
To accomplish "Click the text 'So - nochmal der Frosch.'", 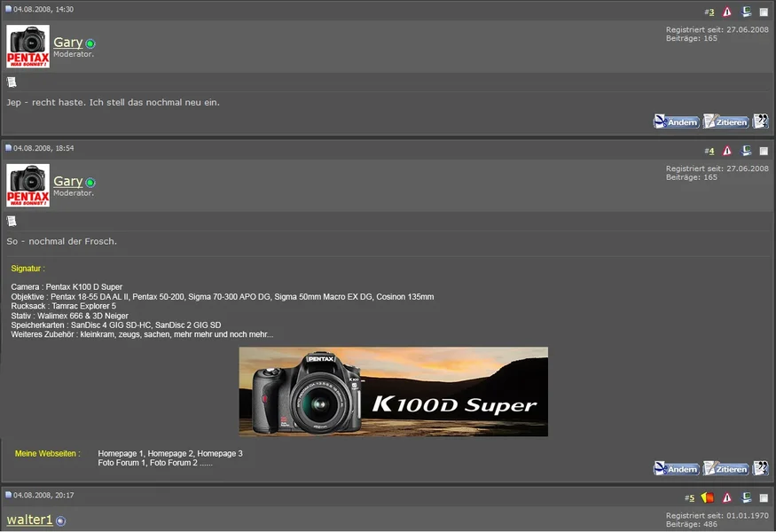I will (62, 241).
